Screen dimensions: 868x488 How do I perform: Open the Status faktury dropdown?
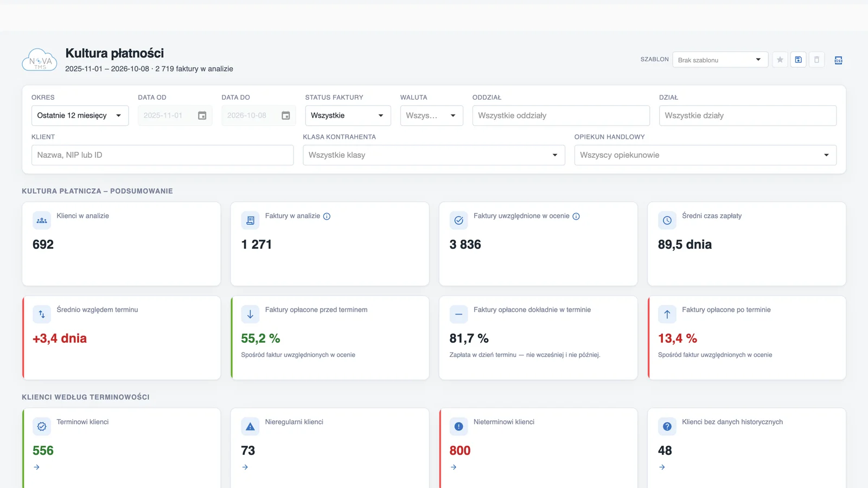tap(348, 115)
